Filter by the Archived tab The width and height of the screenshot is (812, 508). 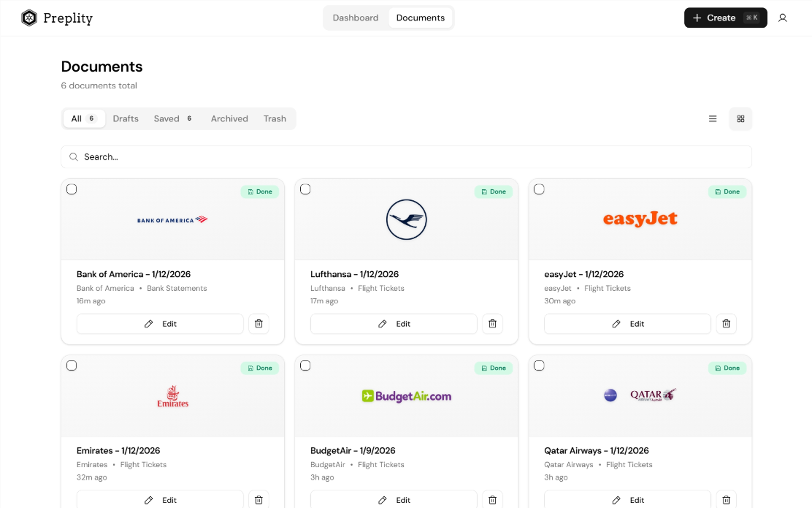pos(229,119)
